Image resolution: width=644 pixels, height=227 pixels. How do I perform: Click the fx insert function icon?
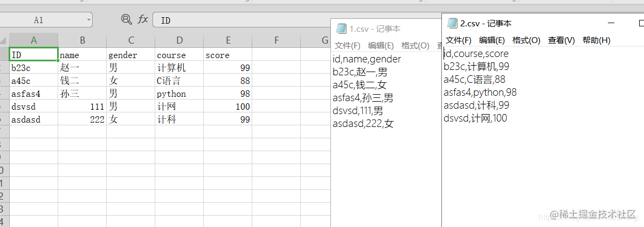coord(143,20)
